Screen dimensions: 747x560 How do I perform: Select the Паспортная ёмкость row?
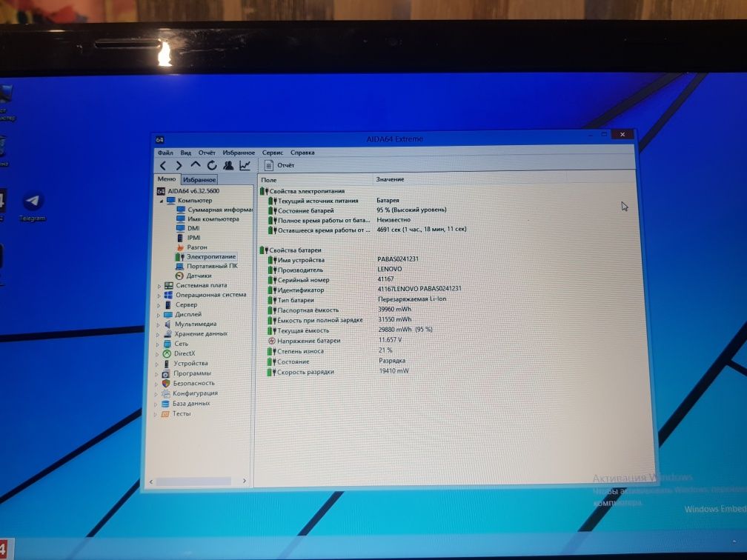pyautogui.click(x=339, y=310)
